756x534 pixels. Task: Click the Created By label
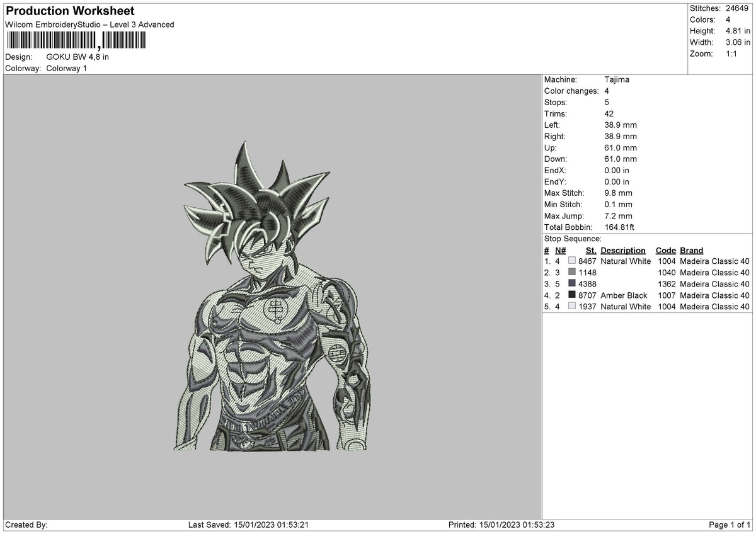pos(26,525)
